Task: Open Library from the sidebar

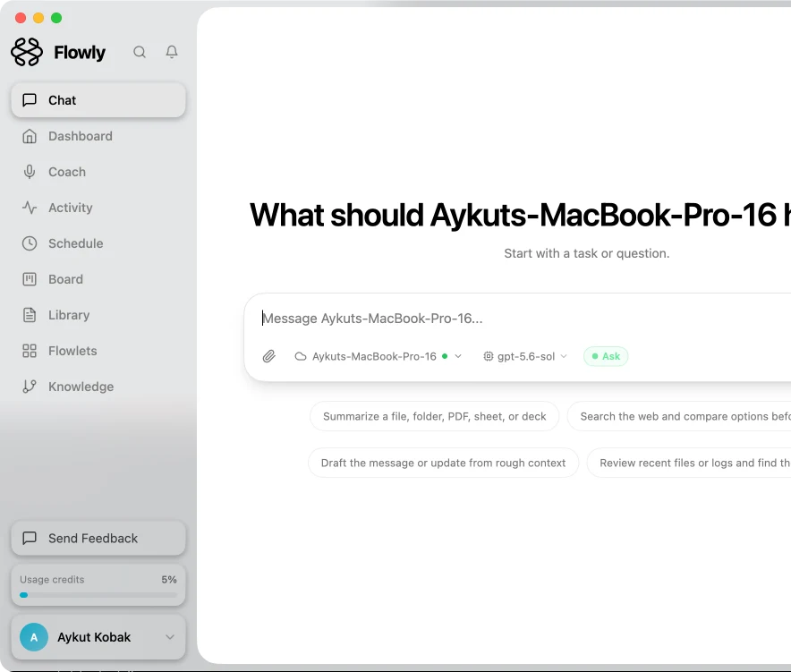Action: click(x=98, y=315)
